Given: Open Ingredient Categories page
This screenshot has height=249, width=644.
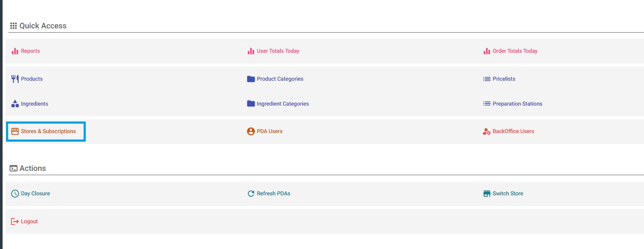Looking at the screenshot, I should pos(283,104).
